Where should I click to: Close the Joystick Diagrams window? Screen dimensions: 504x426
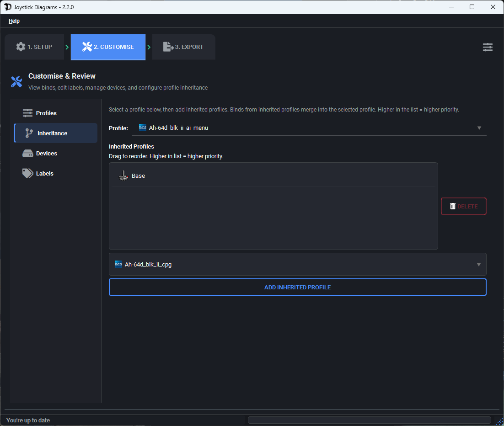point(493,7)
